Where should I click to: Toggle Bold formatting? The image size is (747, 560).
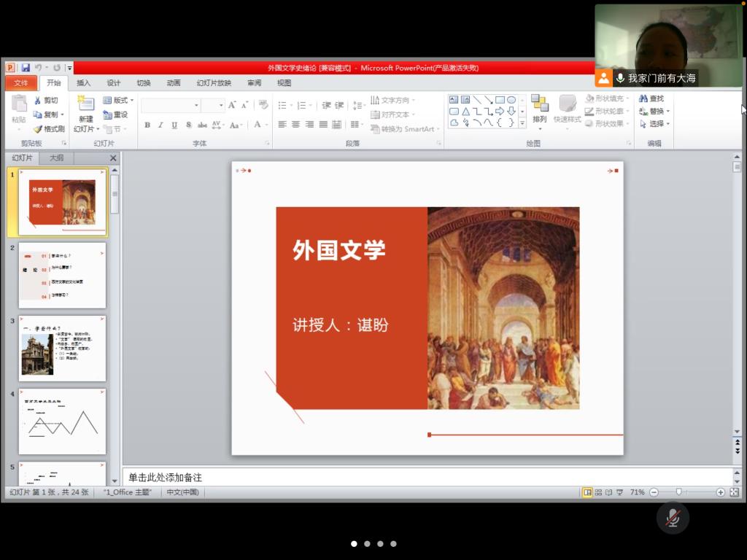[147, 125]
